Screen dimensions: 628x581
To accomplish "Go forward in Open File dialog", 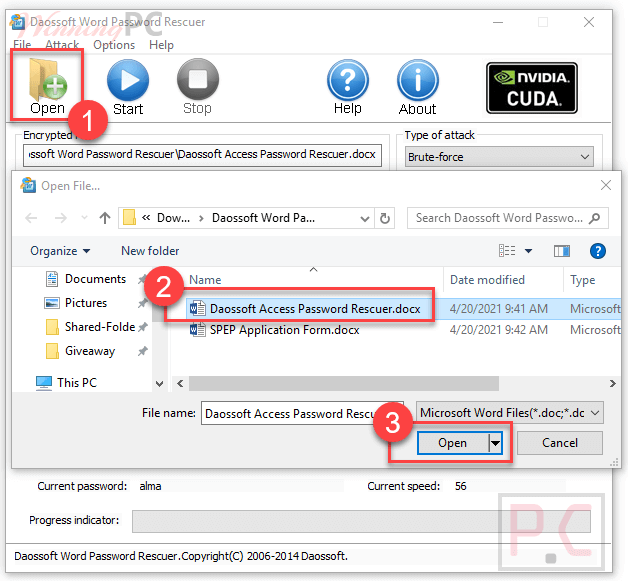I will (60, 218).
